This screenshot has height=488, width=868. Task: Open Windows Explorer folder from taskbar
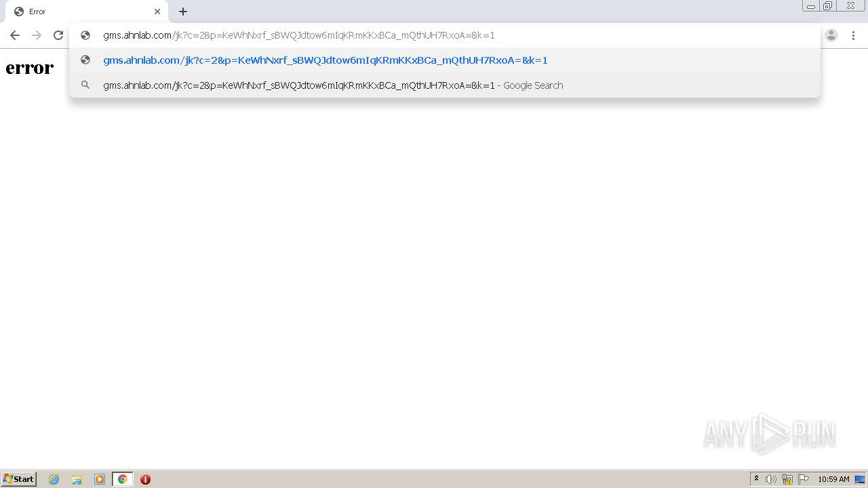coord(77,479)
